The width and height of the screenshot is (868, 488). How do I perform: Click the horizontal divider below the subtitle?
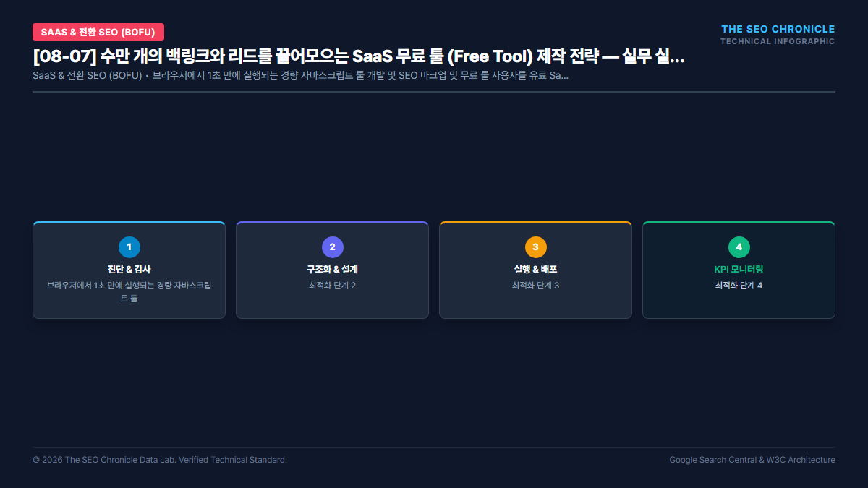(434, 92)
